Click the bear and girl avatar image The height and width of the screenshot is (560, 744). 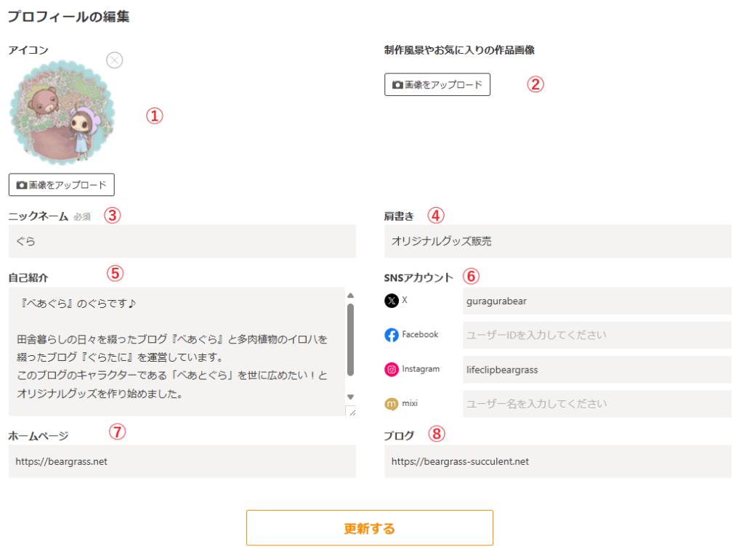click(62, 114)
